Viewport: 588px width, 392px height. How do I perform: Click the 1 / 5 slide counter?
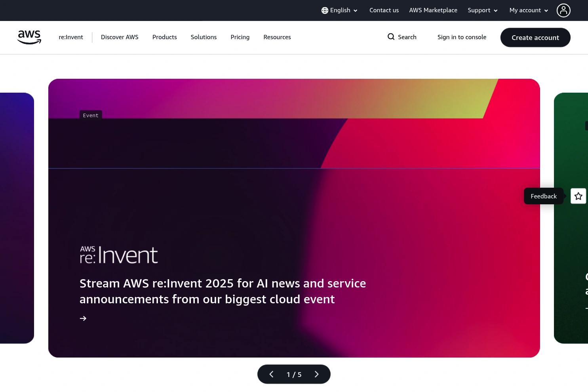tap(294, 374)
